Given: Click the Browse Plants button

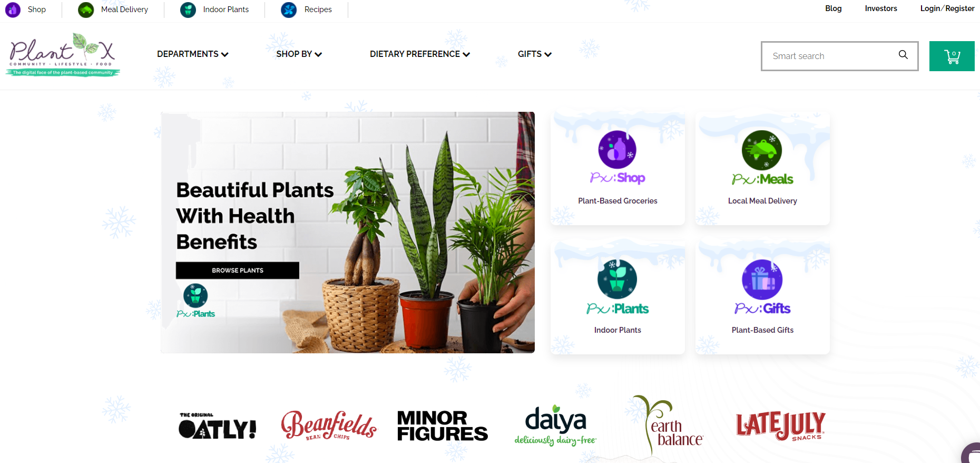Looking at the screenshot, I should 238,270.
